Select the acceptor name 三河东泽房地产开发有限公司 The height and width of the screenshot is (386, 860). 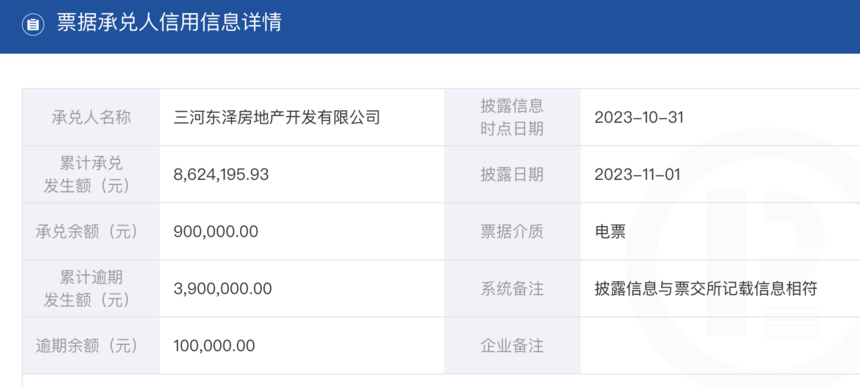tap(277, 117)
